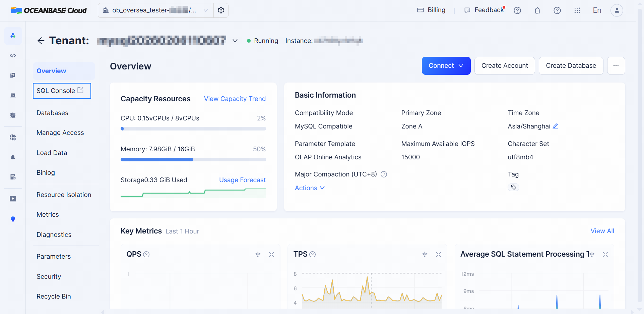Click the user profile avatar icon
The image size is (644, 314).
(x=617, y=10)
